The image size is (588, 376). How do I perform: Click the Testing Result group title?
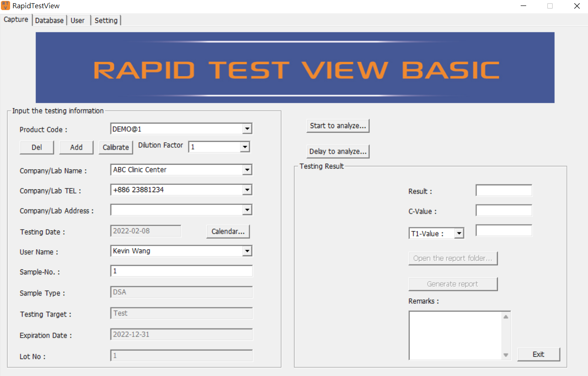321,166
